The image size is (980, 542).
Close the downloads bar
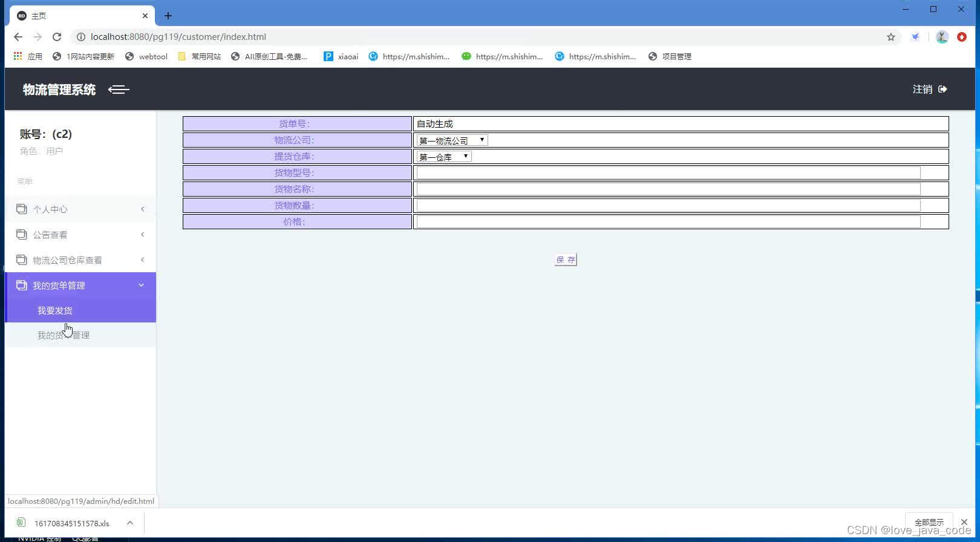964,522
